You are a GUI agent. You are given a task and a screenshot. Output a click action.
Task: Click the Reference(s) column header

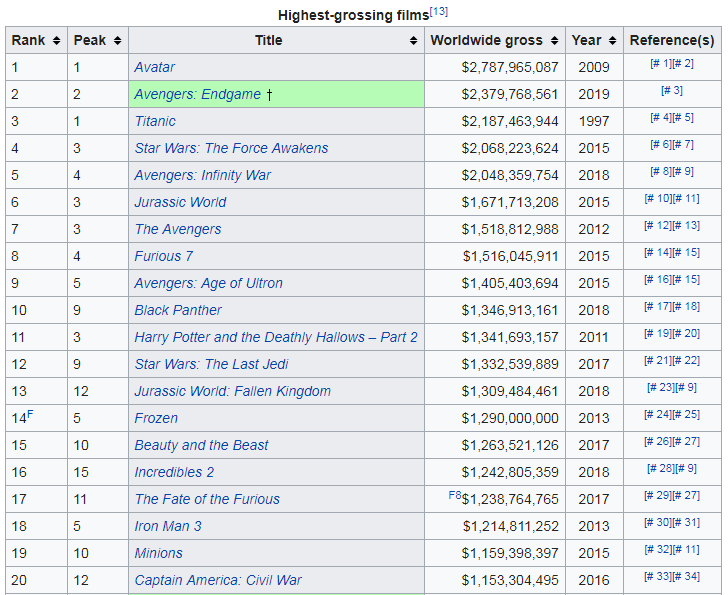click(x=672, y=40)
